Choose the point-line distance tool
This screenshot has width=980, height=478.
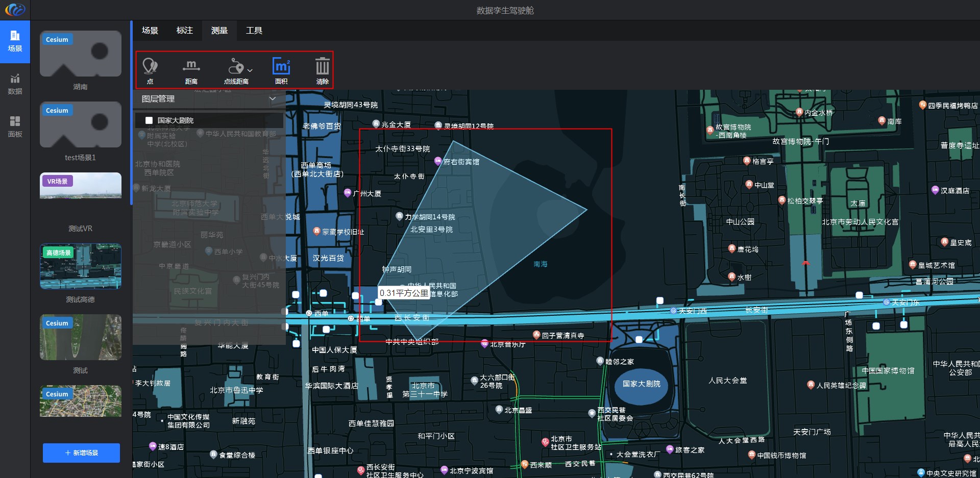(235, 70)
